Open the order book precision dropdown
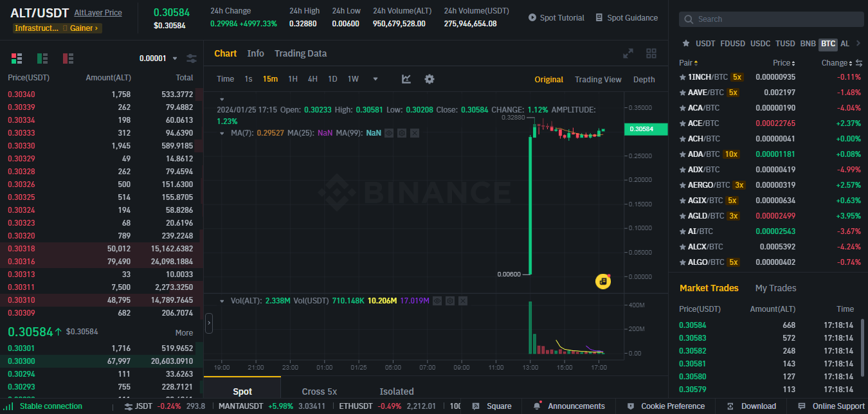Viewport: 868px width, 414px height. click(158, 57)
